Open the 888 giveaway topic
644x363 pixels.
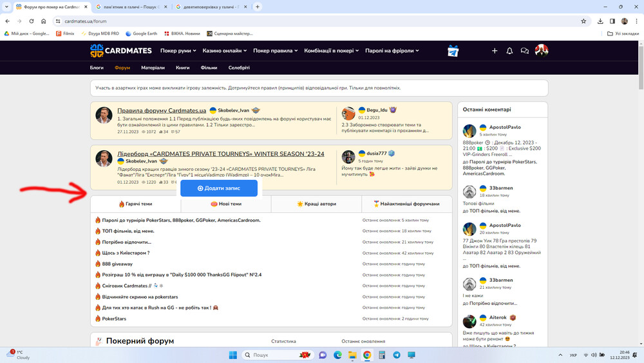pos(117,264)
